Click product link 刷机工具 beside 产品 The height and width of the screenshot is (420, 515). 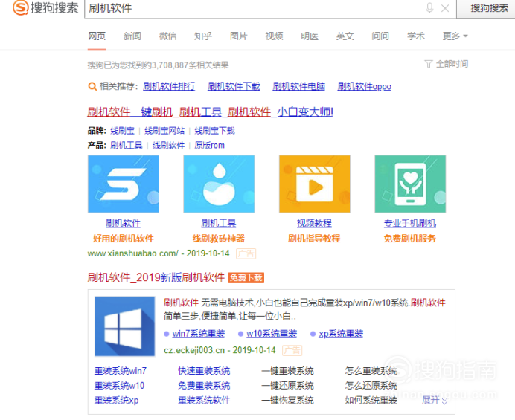coord(126,145)
